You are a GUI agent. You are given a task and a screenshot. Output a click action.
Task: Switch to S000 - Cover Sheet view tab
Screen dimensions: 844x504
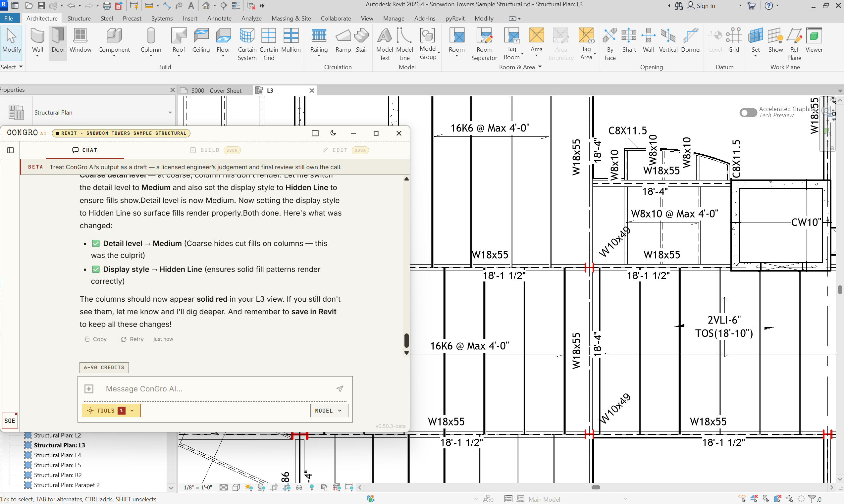click(216, 90)
